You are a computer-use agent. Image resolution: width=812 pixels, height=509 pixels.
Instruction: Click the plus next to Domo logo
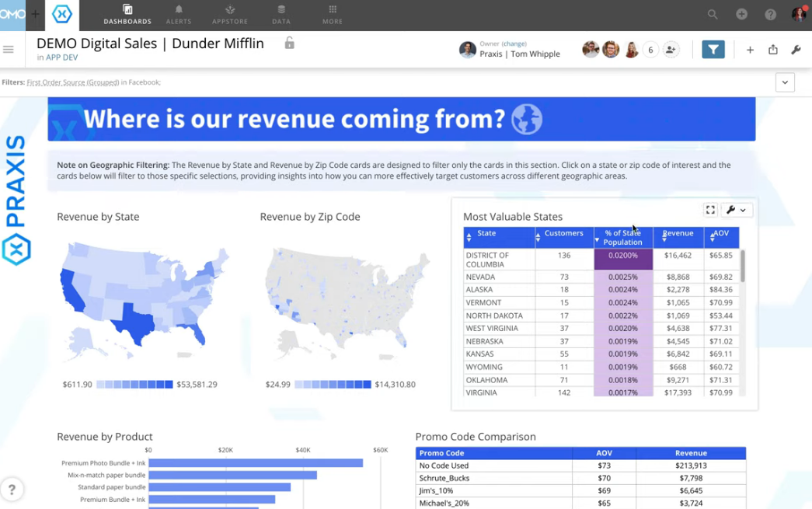[35, 15]
